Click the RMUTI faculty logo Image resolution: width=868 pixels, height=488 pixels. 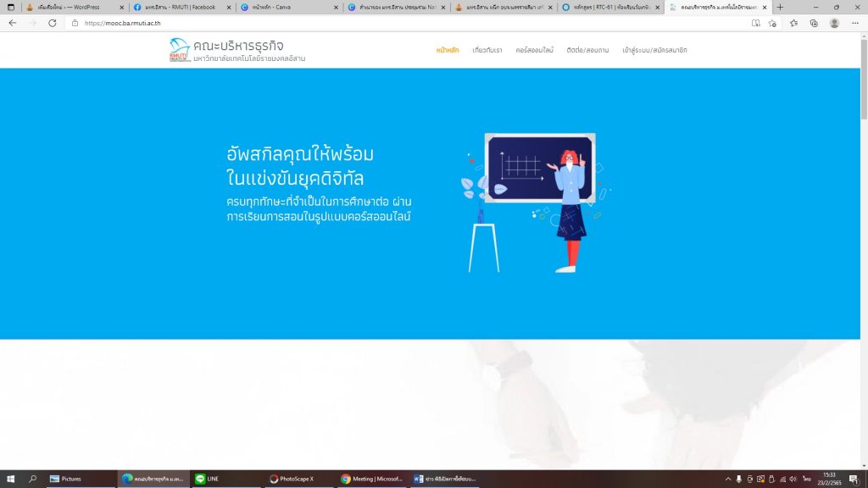(x=180, y=50)
